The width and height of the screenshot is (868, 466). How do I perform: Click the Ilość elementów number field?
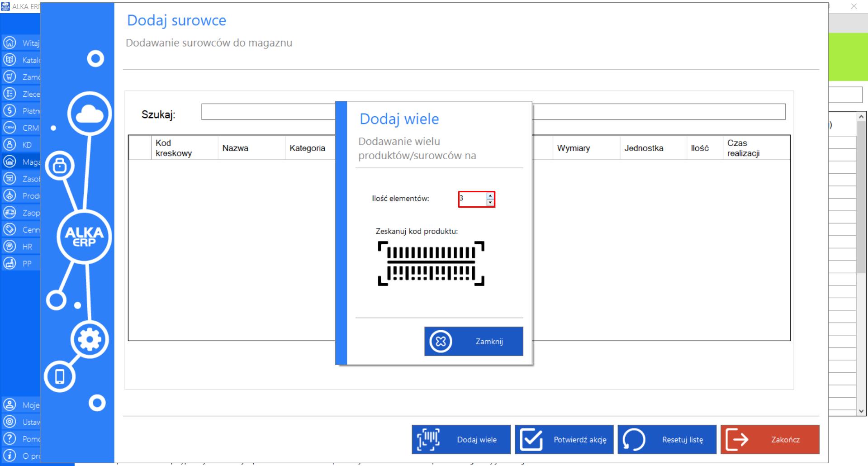tap(472, 199)
